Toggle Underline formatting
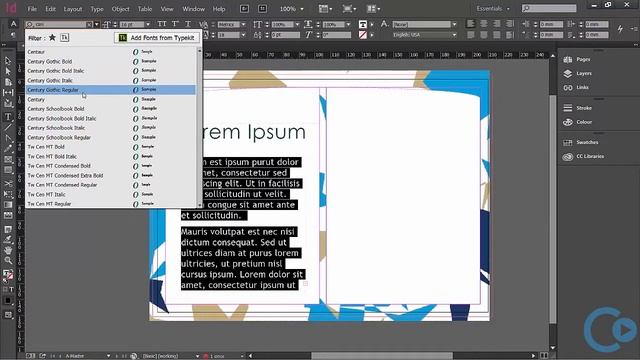Viewport: 640px width, 360px height. point(188,24)
